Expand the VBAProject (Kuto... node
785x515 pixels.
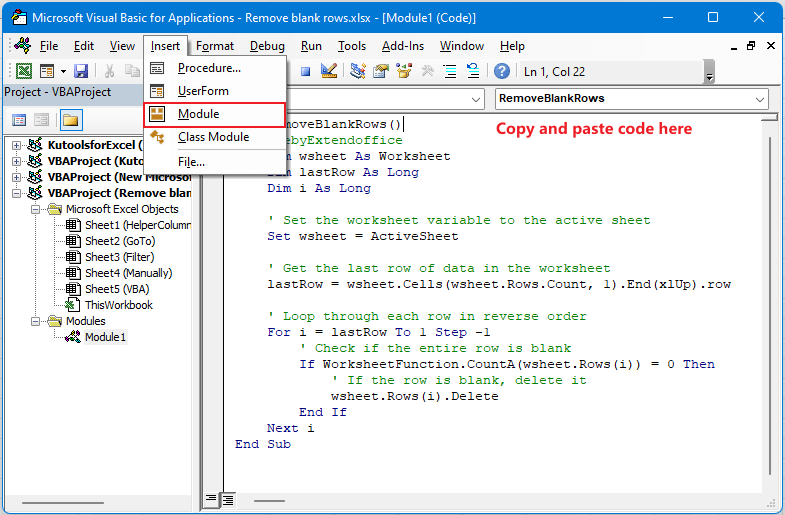pyautogui.click(x=17, y=161)
